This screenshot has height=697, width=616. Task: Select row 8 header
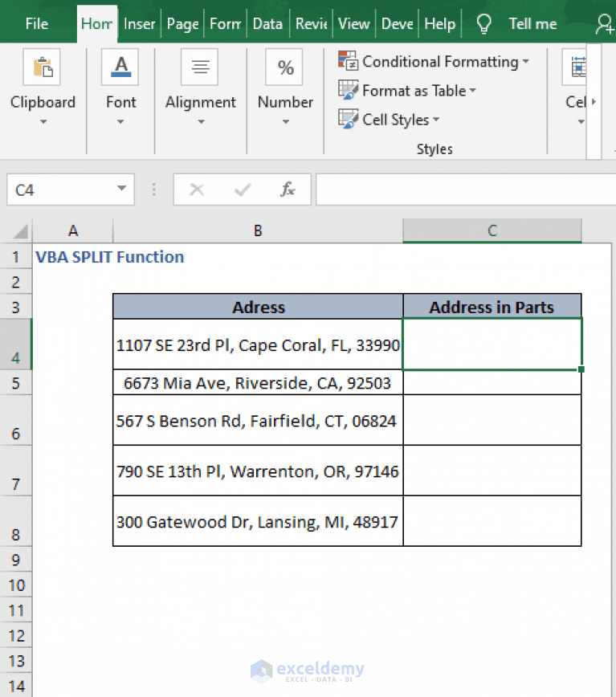click(16, 521)
